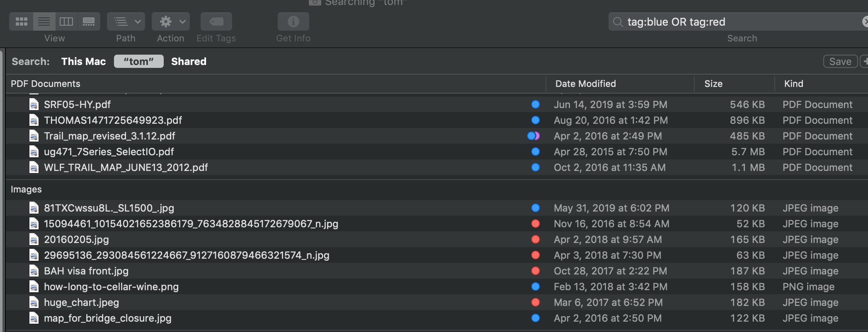Switch to column view

[x=66, y=22]
